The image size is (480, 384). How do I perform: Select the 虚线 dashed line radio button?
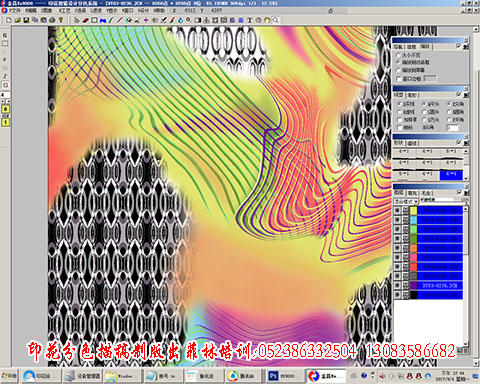point(400,112)
